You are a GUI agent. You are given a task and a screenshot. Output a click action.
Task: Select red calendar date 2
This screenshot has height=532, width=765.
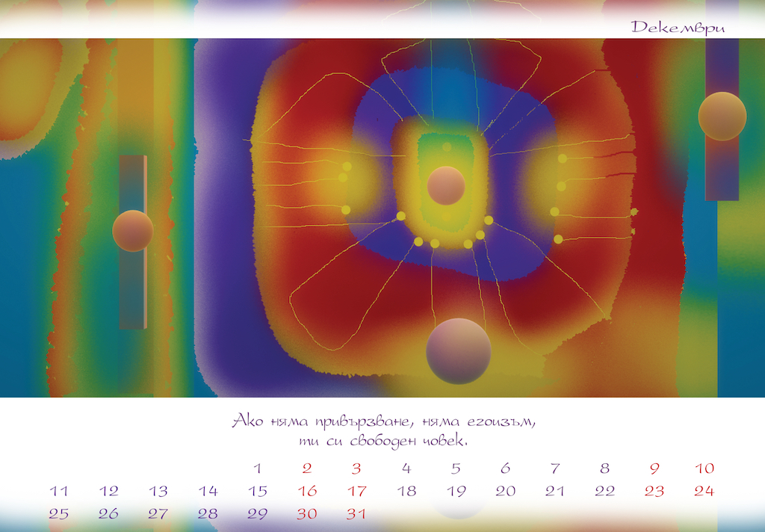click(307, 468)
